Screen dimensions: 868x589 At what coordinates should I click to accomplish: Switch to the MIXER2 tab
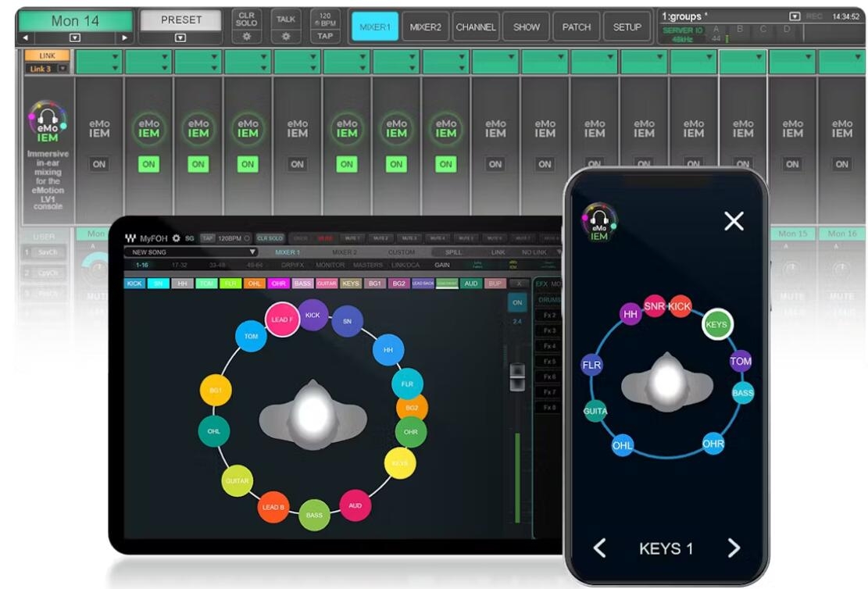point(425,27)
